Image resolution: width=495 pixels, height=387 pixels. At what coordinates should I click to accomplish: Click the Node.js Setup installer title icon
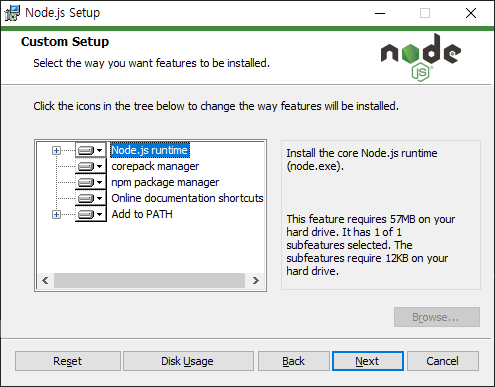click(x=12, y=13)
